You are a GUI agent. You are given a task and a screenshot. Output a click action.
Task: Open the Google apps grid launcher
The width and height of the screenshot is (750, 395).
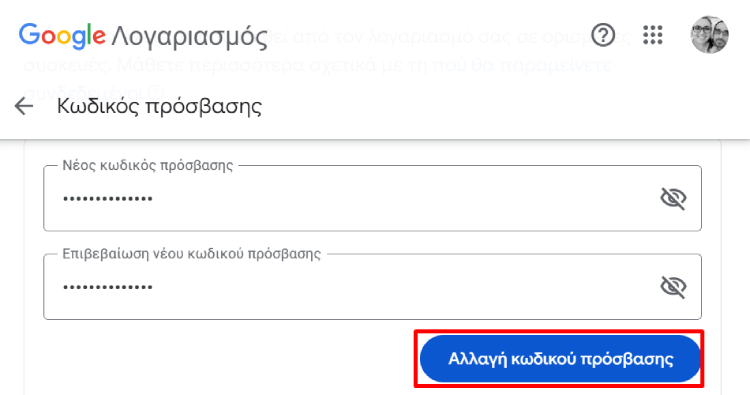[653, 35]
